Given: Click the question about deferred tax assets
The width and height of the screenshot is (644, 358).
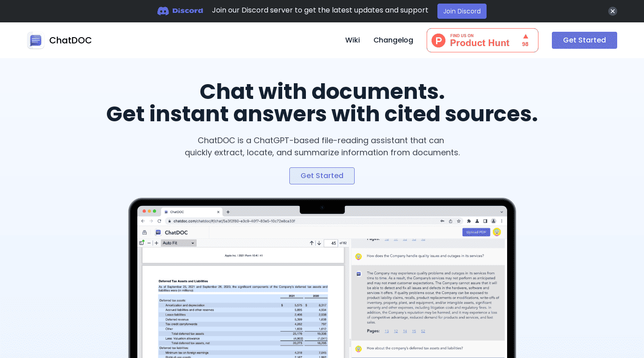Looking at the screenshot, I should [415, 348].
